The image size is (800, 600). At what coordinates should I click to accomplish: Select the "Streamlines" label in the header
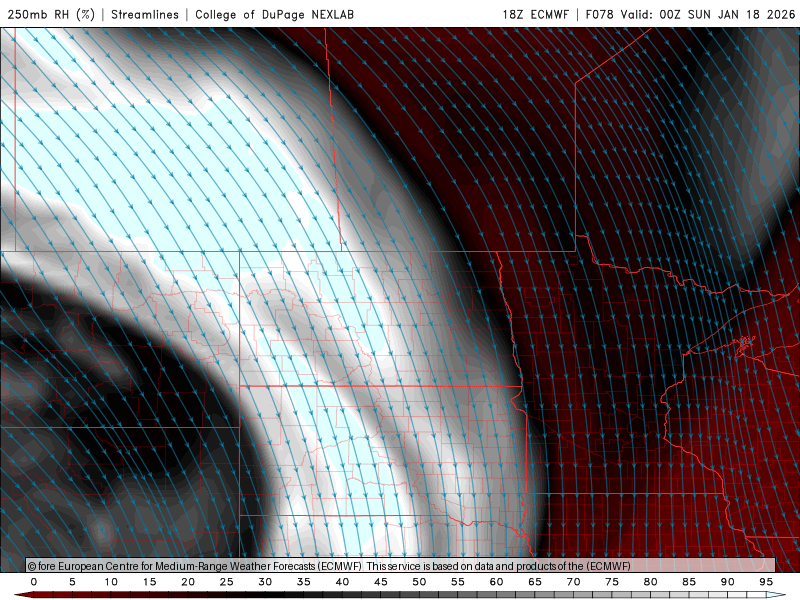(145, 14)
